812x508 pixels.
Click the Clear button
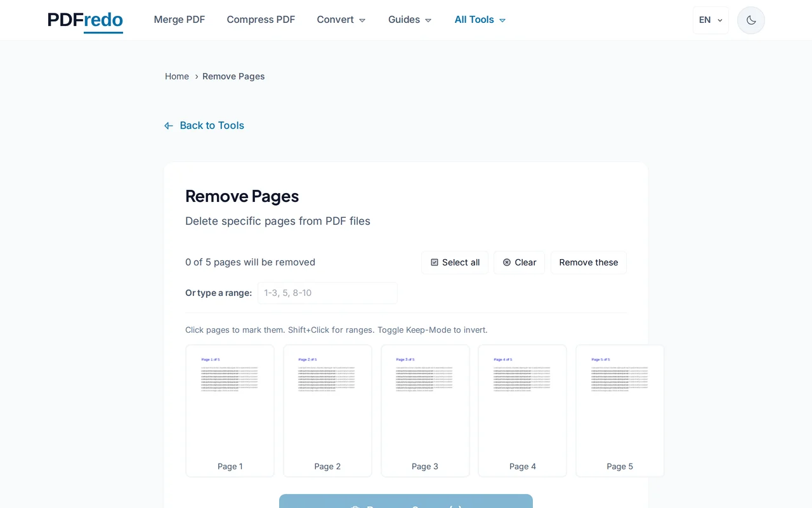click(519, 262)
